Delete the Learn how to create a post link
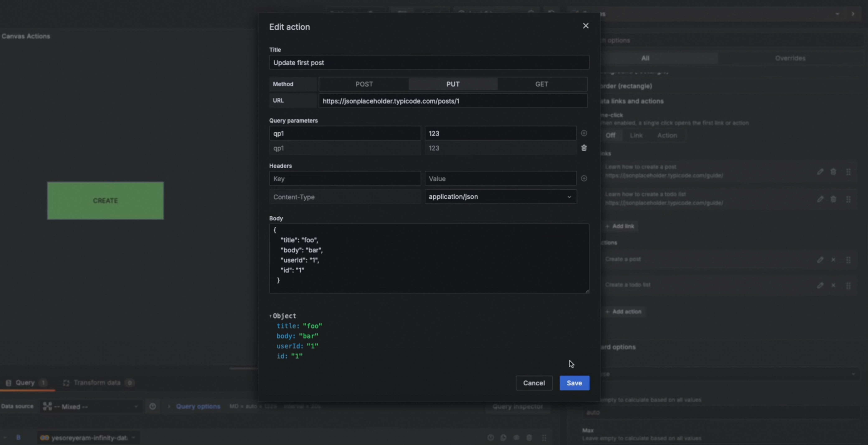The width and height of the screenshot is (868, 445). pos(833,172)
